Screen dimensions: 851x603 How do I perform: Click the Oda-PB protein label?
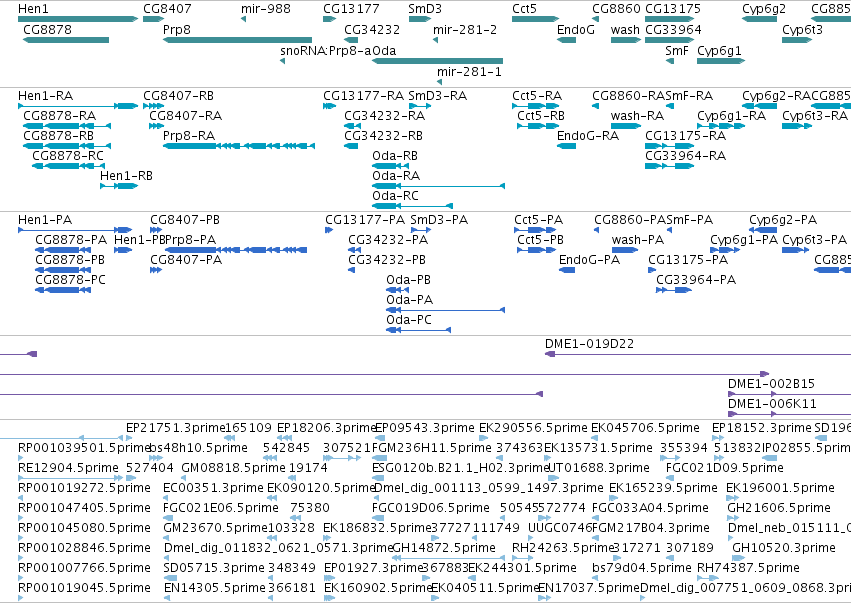point(408,280)
